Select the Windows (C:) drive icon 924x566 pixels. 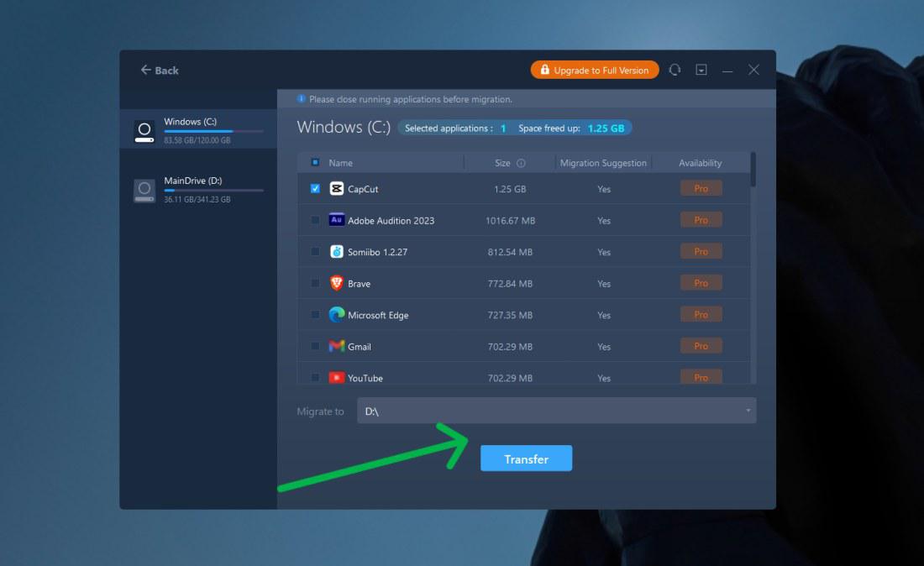pos(144,131)
